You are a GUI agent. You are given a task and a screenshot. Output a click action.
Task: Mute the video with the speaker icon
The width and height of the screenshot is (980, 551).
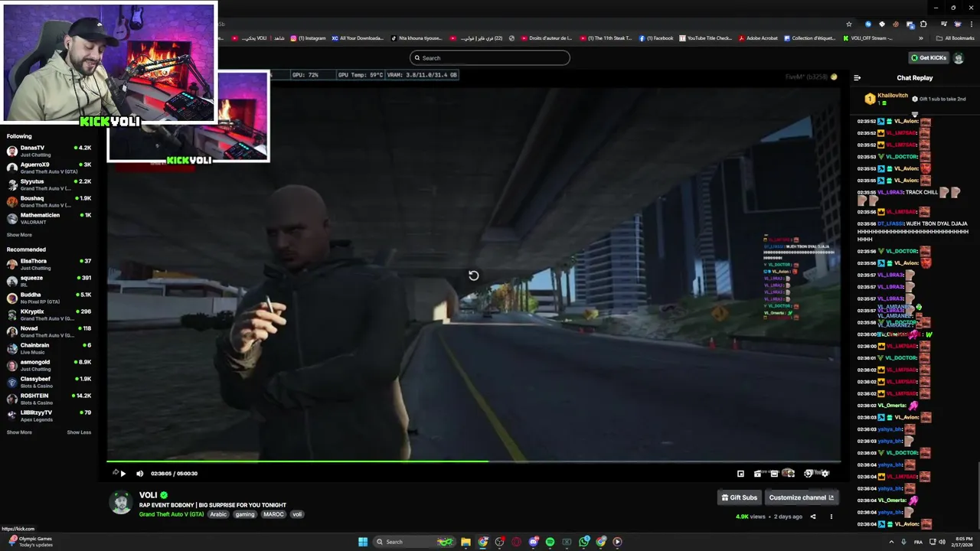[x=139, y=474]
